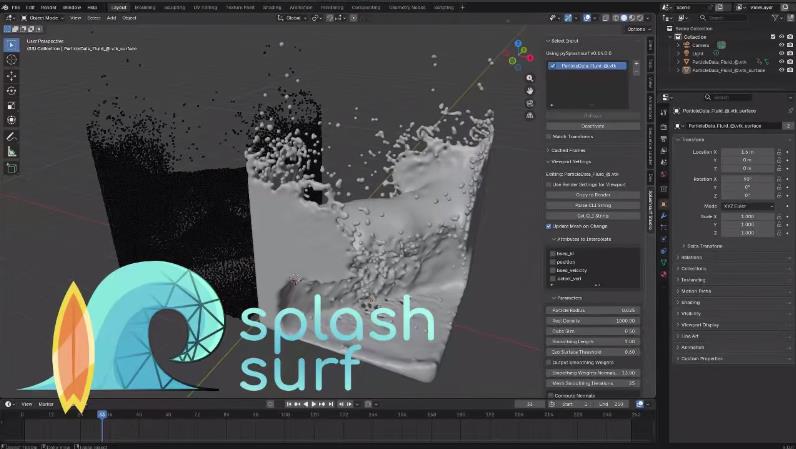Click the Deactivate button
The image size is (796, 449).
(x=593, y=126)
